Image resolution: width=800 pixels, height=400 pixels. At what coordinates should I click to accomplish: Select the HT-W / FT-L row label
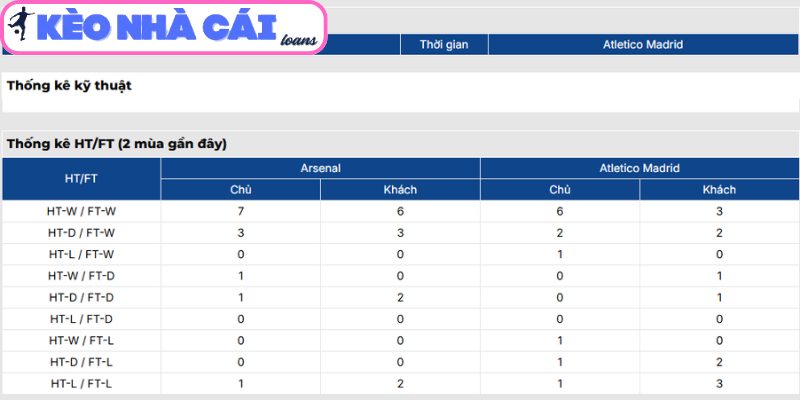tap(82, 340)
